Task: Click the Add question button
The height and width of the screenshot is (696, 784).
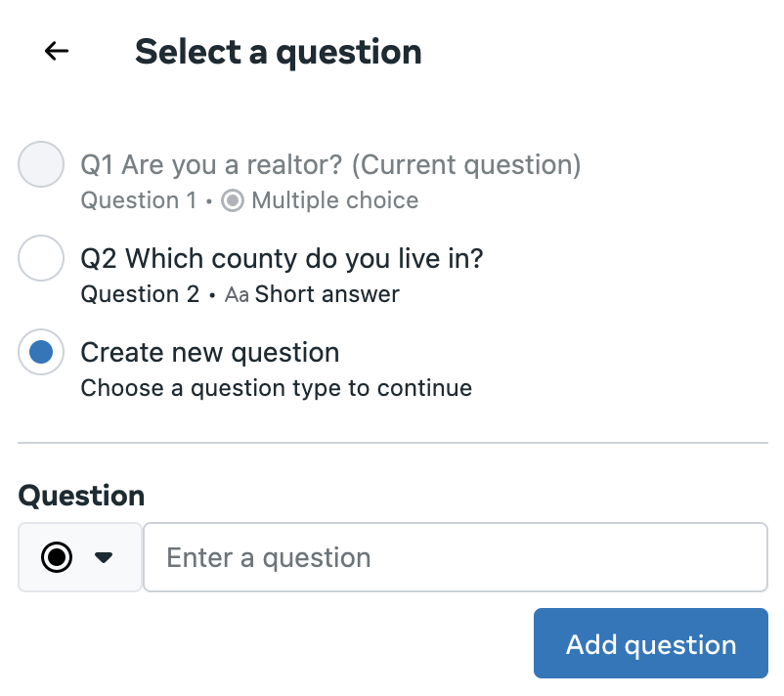Action: [x=650, y=643]
